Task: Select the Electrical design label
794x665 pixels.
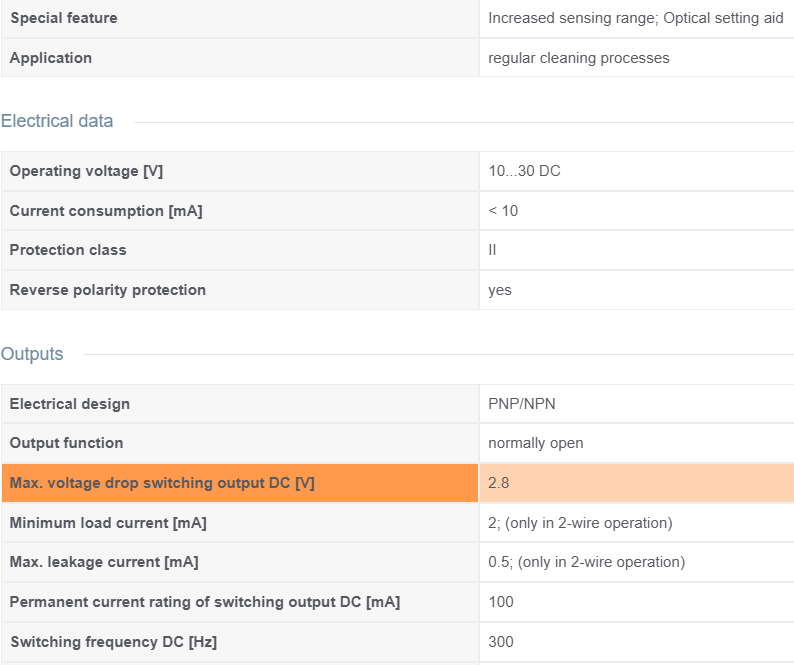Action: click(x=70, y=404)
